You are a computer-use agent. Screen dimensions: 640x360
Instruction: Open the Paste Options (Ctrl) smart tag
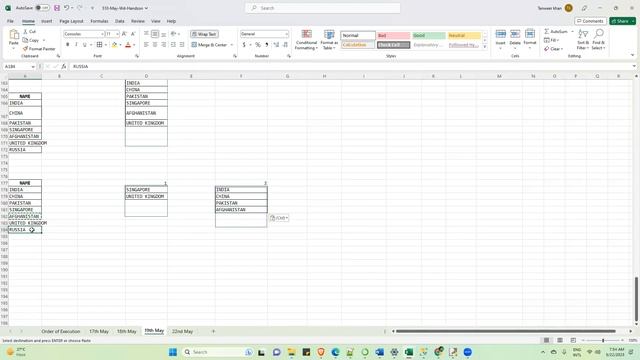click(279, 218)
